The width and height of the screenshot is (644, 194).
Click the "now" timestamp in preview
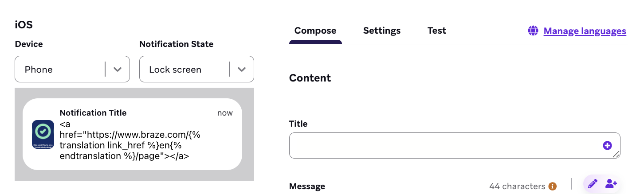[225, 113]
